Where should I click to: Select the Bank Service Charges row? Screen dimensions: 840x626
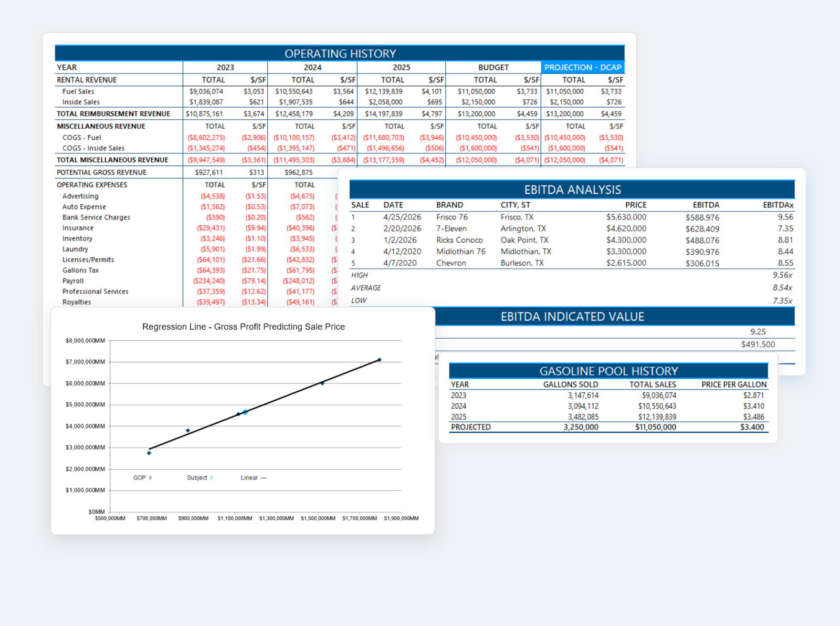[96, 217]
